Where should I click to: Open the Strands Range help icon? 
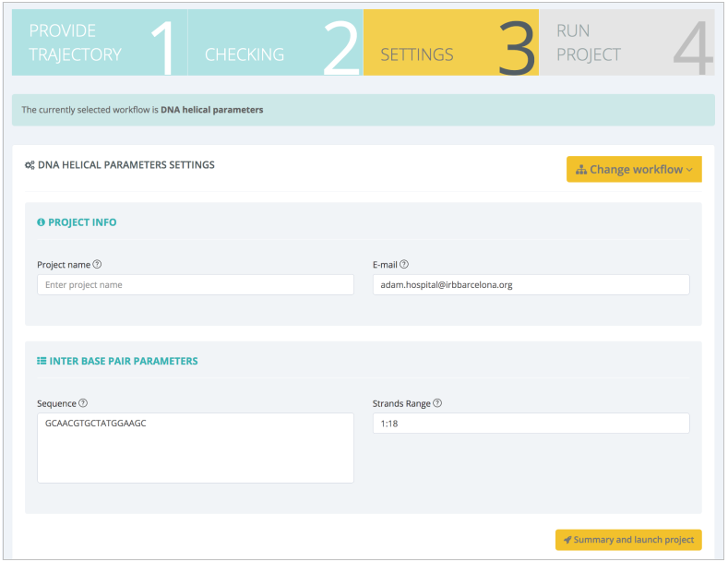(437, 403)
